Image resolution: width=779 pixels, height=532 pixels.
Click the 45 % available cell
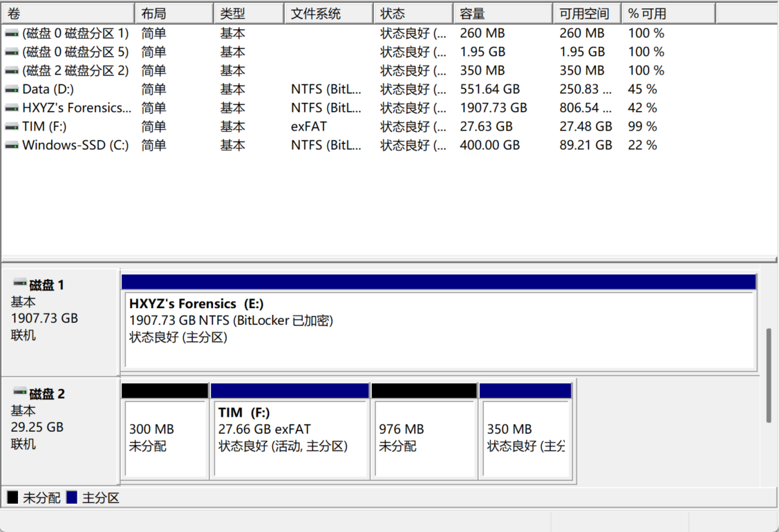642,89
